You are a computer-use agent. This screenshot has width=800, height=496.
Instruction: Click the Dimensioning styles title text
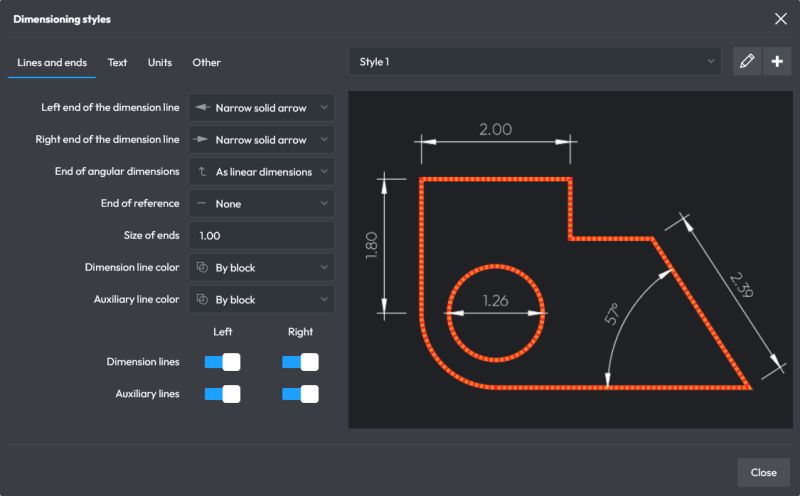pos(62,19)
